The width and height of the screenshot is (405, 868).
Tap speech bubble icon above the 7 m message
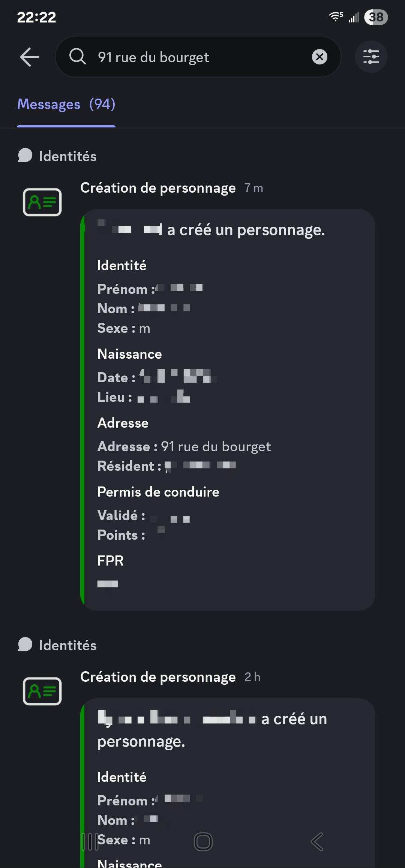coord(25,156)
